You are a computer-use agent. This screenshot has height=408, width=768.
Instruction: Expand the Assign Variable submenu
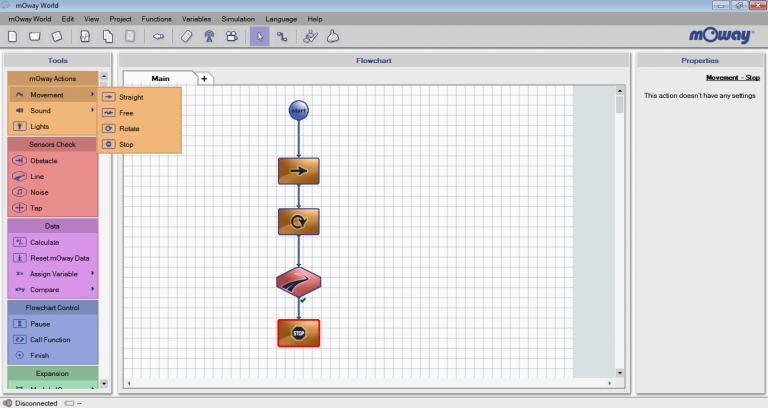click(x=92, y=273)
